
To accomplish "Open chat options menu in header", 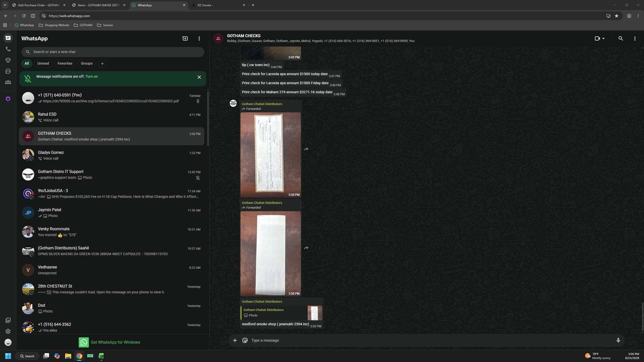I will (635, 38).
